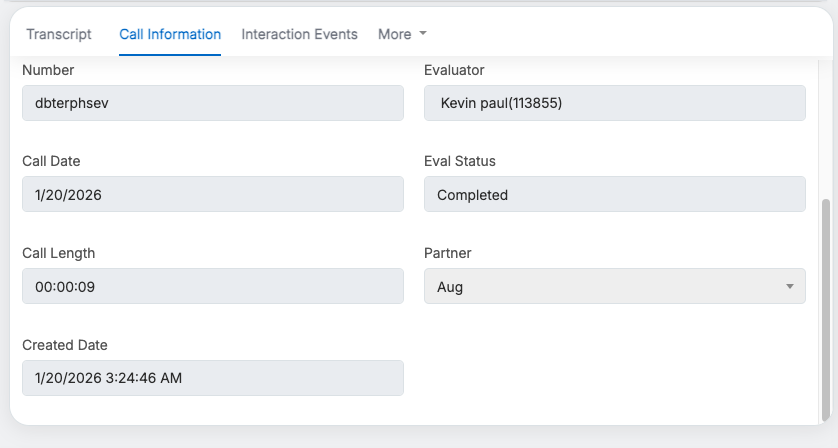Click the Partner label above the dropdown

pos(447,253)
